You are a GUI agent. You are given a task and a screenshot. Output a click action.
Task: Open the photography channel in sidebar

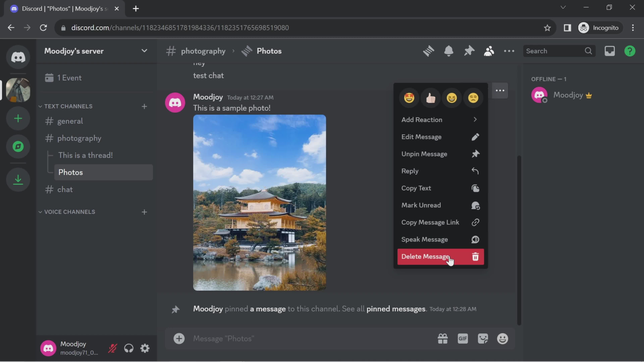click(96, 138)
